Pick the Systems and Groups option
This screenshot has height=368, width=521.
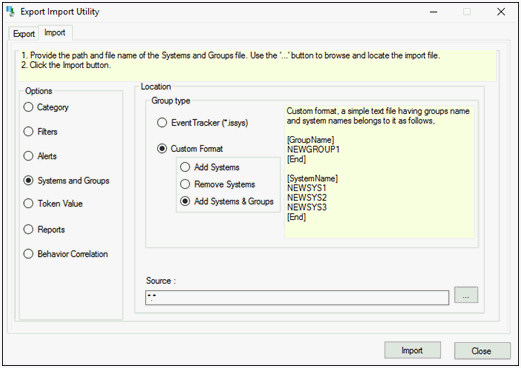tap(66, 181)
